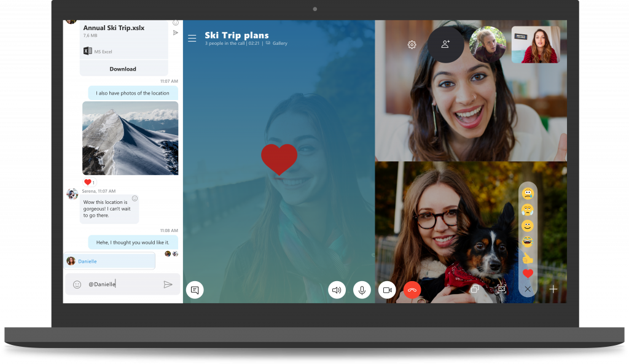Image resolution: width=629 pixels, height=364 pixels.
Task: Send the thumbs-up reaction
Action: [x=528, y=258]
